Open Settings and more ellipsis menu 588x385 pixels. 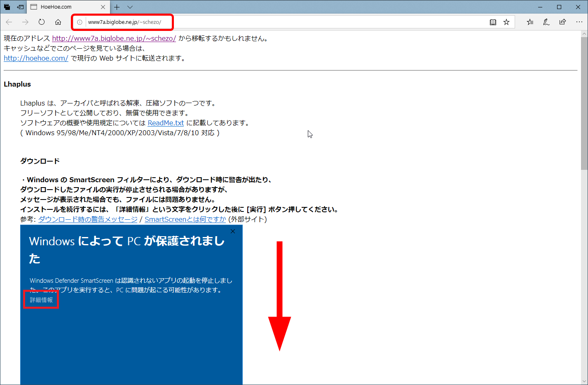pos(579,22)
